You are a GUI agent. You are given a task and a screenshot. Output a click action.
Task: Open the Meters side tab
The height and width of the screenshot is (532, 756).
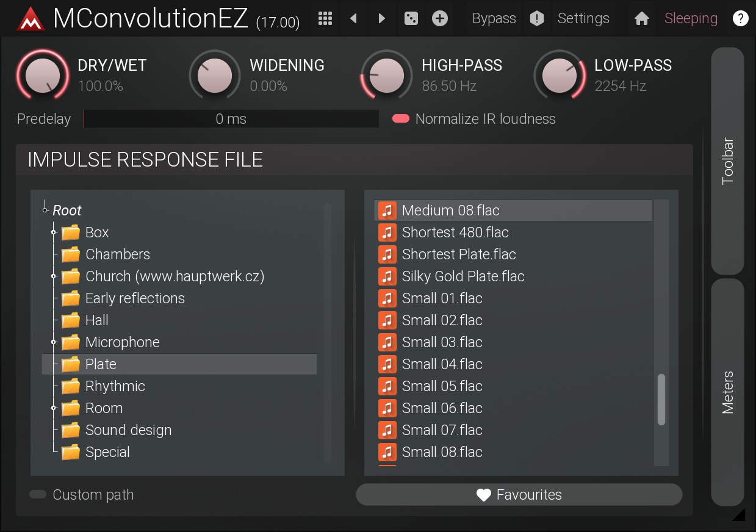[x=727, y=392]
